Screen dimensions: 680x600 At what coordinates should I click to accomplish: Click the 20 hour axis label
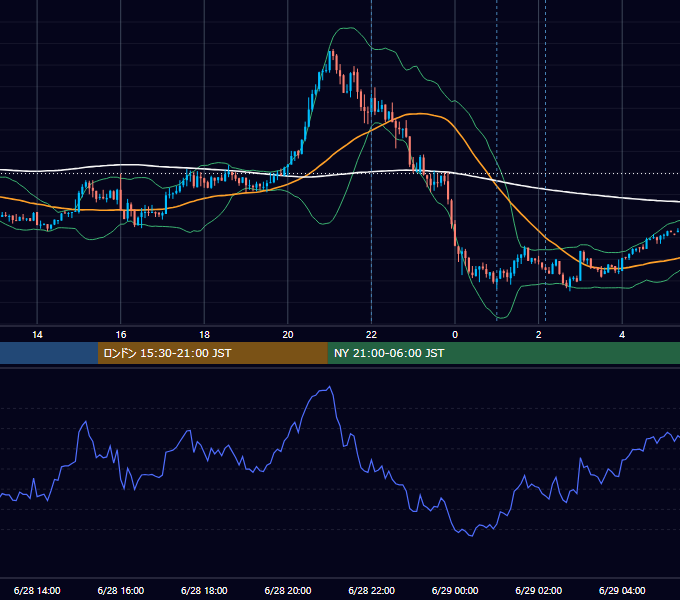pos(288,335)
